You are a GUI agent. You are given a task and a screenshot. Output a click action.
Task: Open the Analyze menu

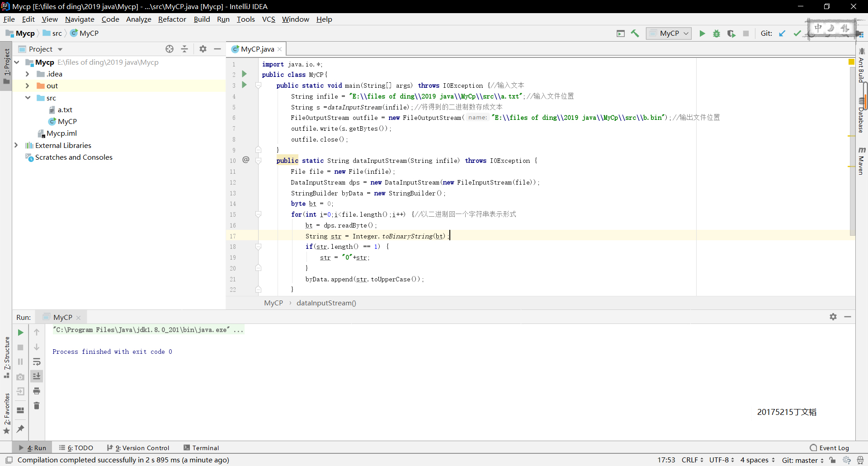click(x=139, y=19)
